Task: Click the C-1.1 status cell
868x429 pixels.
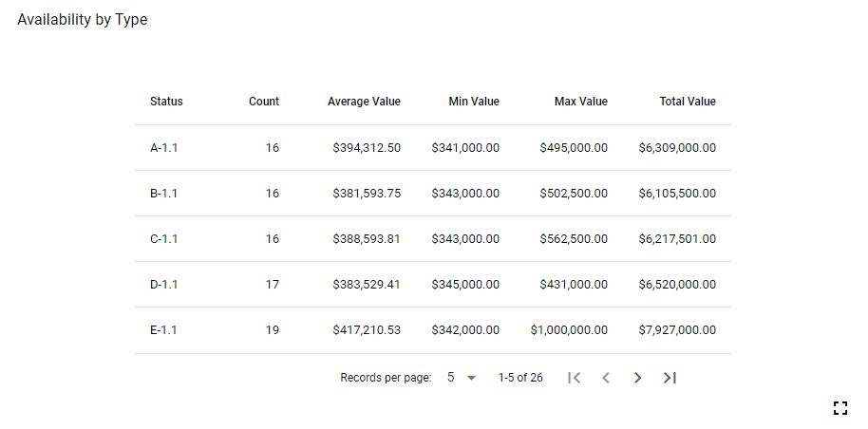Action: click(x=163, y=239)
